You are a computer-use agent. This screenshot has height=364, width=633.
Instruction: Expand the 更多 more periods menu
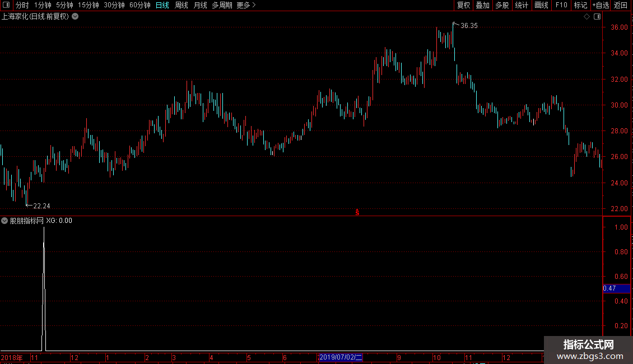tap(246, 5)
